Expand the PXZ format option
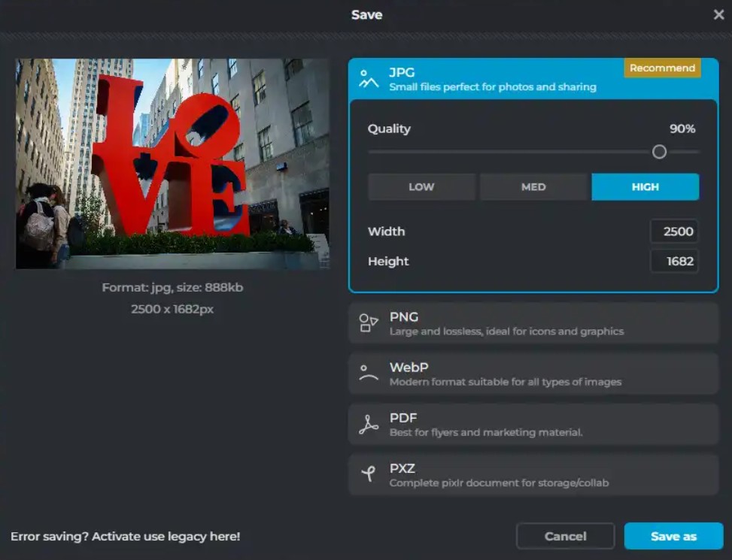 tap(533, 474)
